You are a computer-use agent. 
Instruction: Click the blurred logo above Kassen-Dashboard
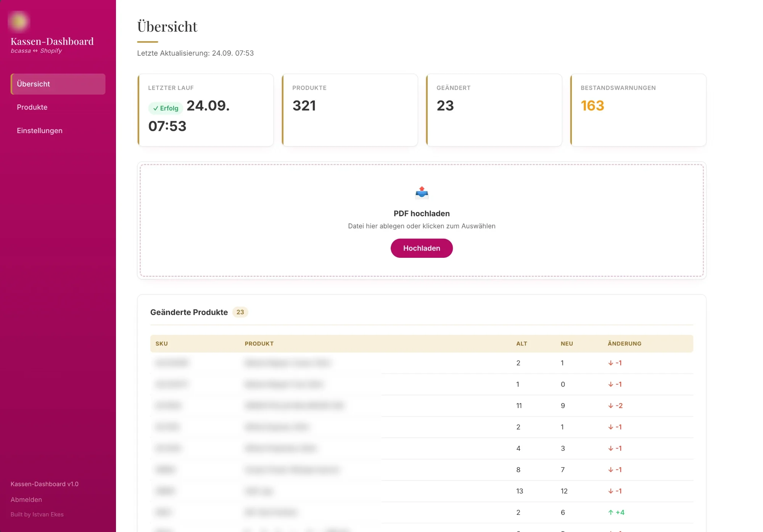pos(19,21)
